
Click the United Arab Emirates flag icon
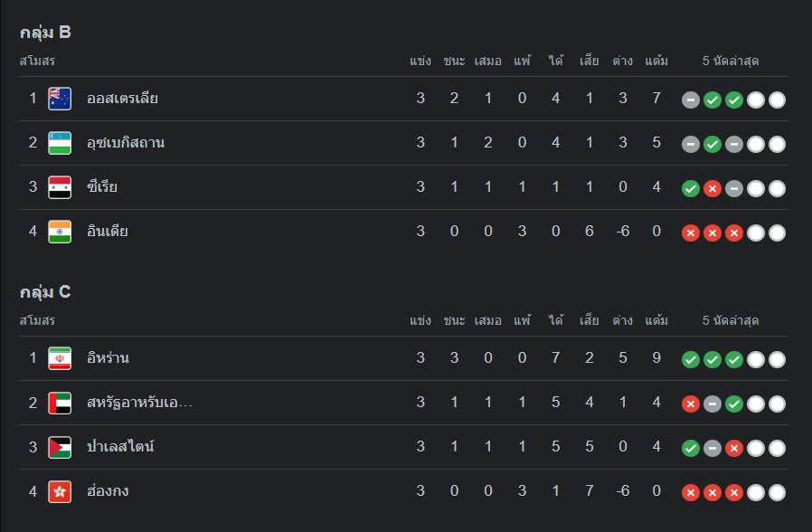(x=60, y=403)
